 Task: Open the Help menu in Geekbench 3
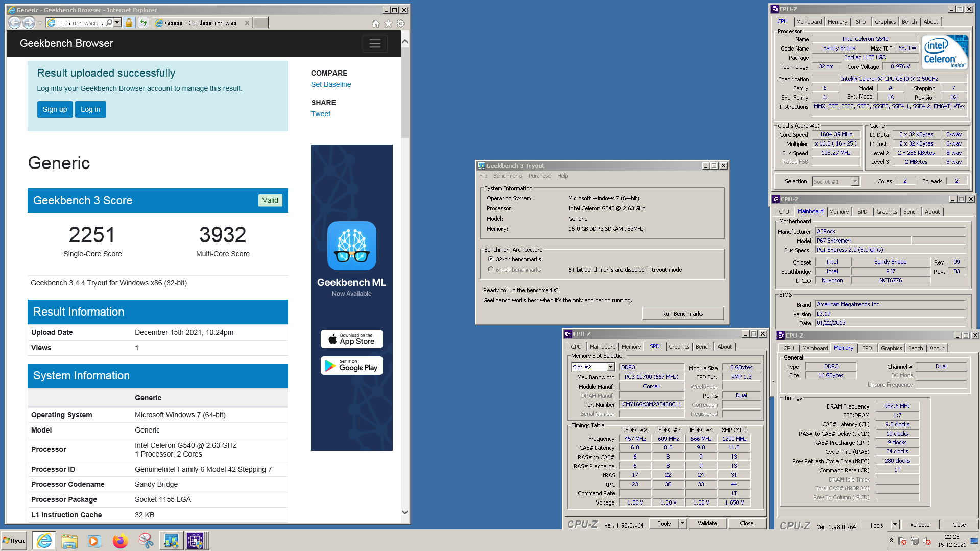(x=562, y=176)
